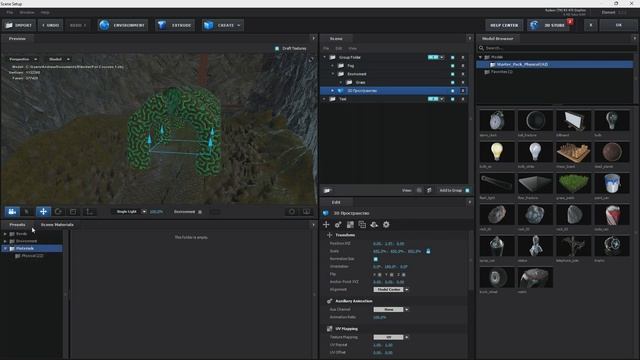Click the first View mode icon under Scene panel
Viewport: 640px width, 360px height.
click(419, 190)
